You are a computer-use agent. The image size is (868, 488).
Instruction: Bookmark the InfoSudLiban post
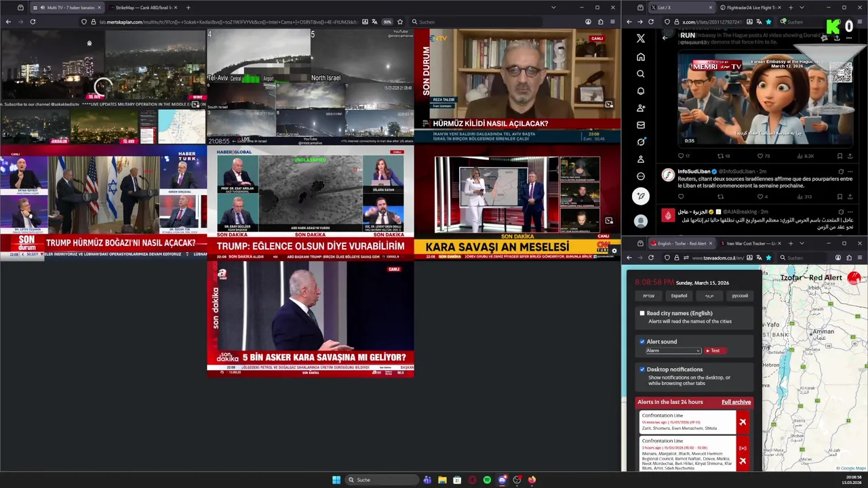pos(840,197)
